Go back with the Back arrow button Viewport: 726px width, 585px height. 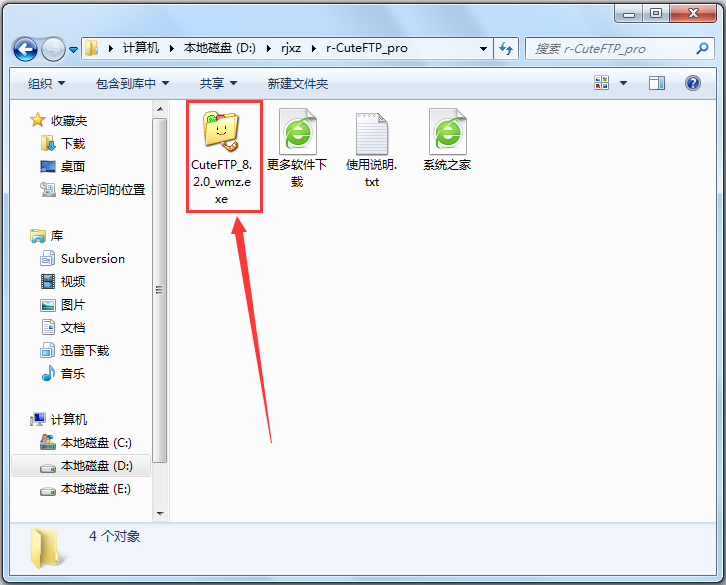(x=25, y=49)
